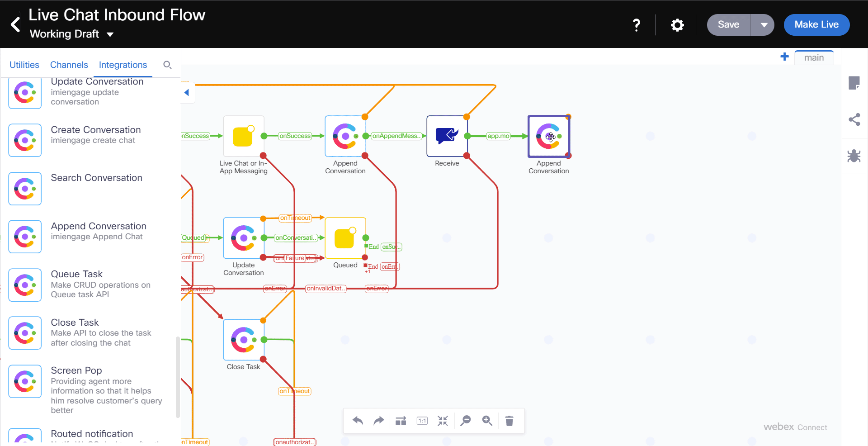868x446 pixels.
Task: Click the Live Chat Inbound Flow title
Action: point(117,15)
